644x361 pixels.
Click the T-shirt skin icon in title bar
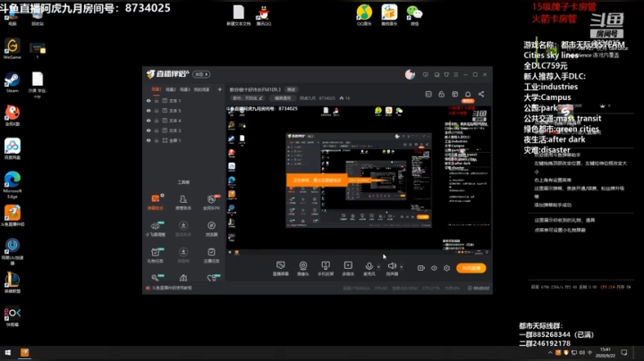point(446,75)
